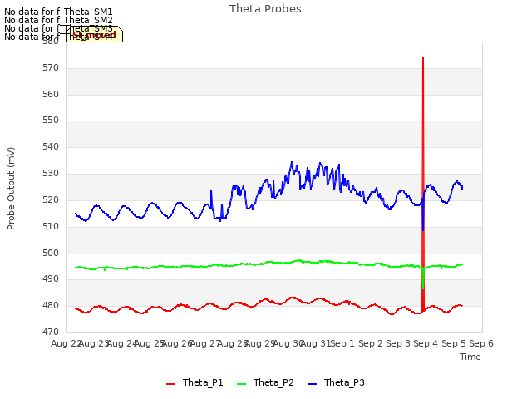This screenshot has height=399, width=532.
Task: Click the 520 y-axis tick label
Action: click(51, 199)
